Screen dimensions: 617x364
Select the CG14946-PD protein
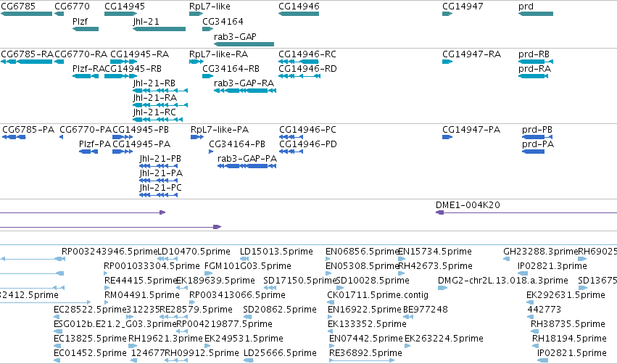(291, 152)
